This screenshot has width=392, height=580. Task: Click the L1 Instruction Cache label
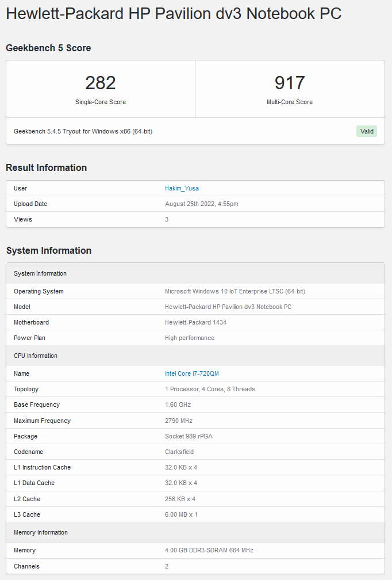point(42,468)
